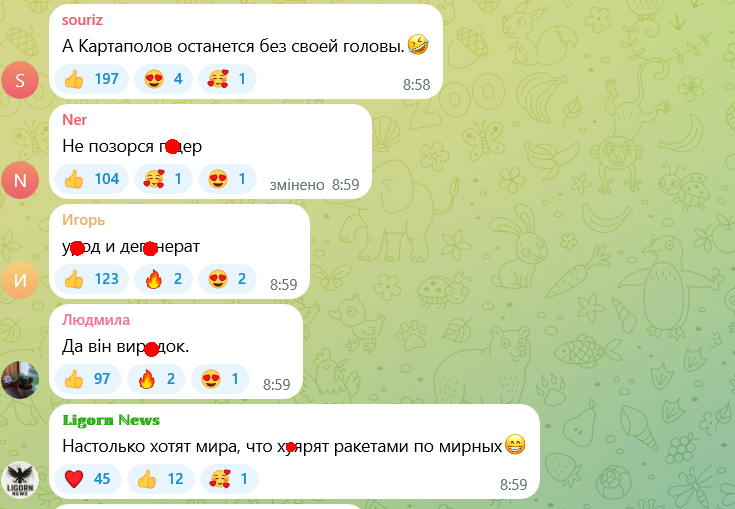Screen dimensions: 735x509
Task: Click the red S avatar circle
Action: [x=20, y=80]
